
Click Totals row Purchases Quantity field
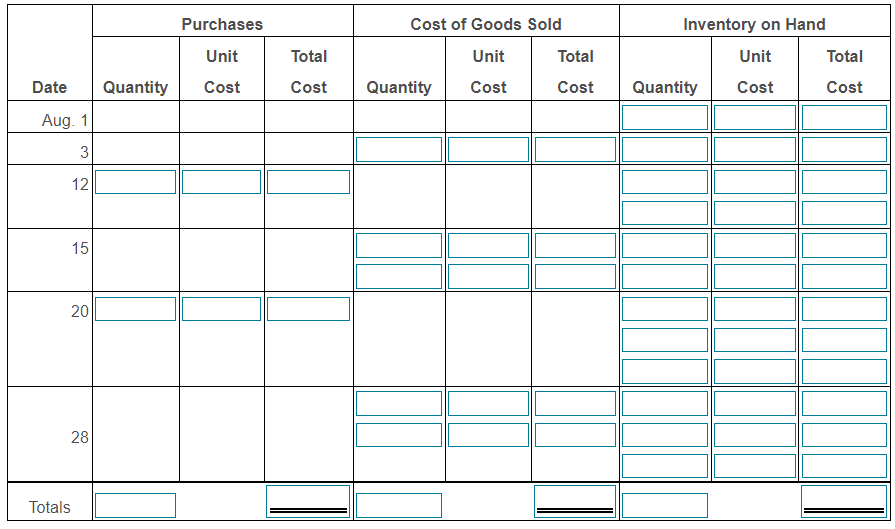135,506
